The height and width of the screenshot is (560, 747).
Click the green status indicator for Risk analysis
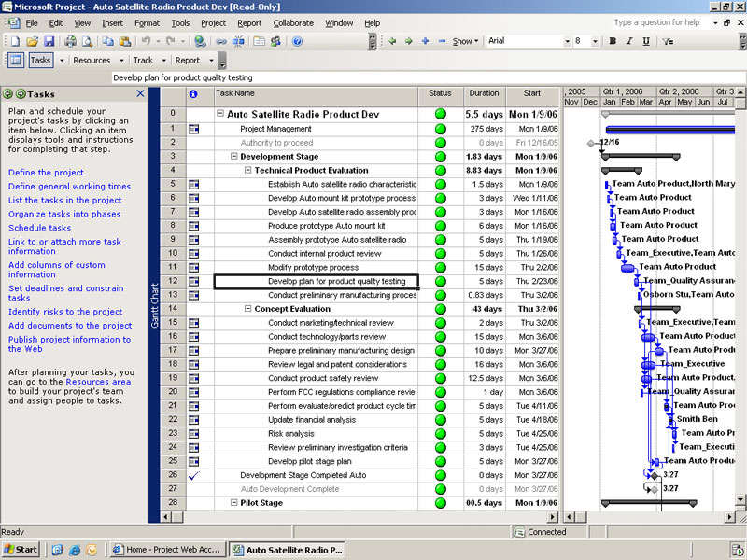(x=440, y=434)
